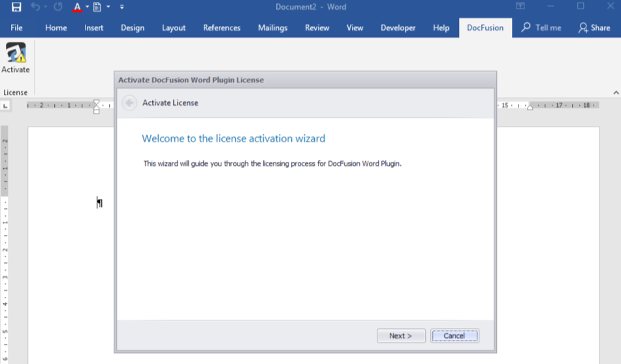Click the DocFusion Activate license icon
The image size is (621, 364).
[x=16, y=58]
